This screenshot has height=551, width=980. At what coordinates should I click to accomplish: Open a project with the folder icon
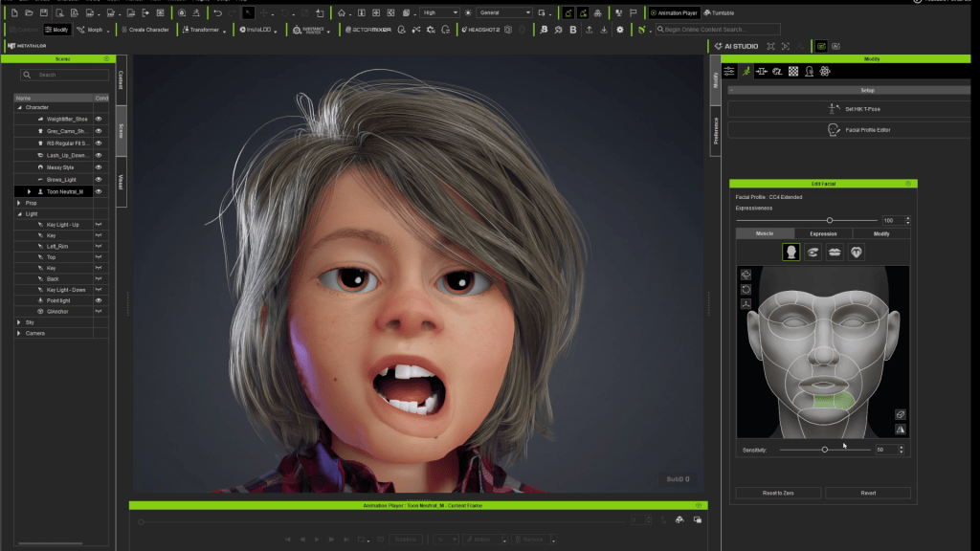29,12
